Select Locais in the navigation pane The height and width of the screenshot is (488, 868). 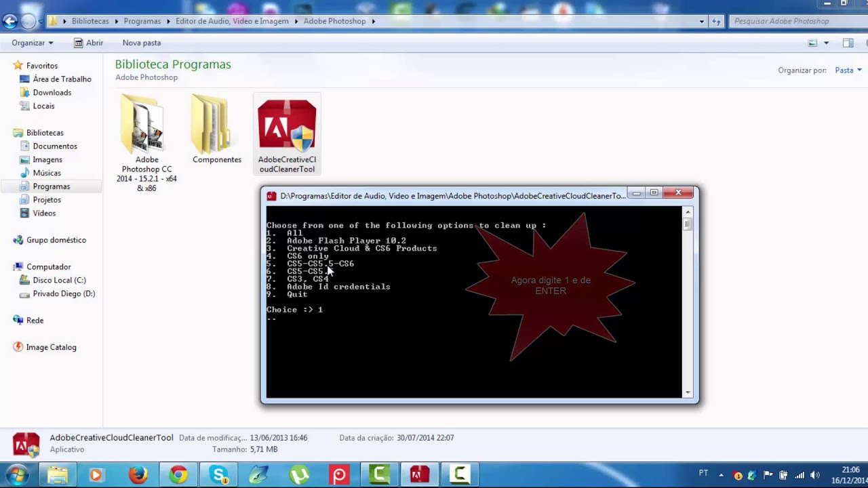tap(43, 106)
